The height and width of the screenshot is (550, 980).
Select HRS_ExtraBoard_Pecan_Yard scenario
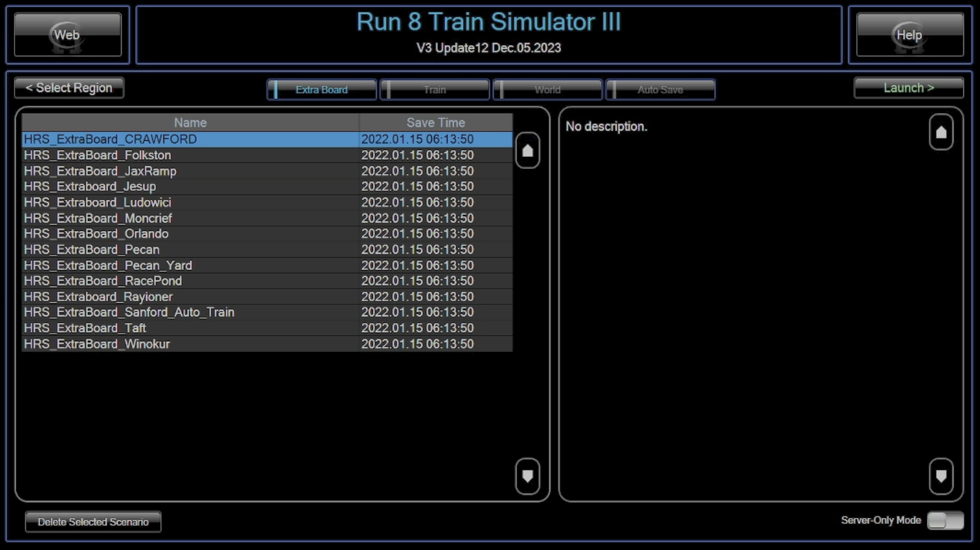point(267,265)
